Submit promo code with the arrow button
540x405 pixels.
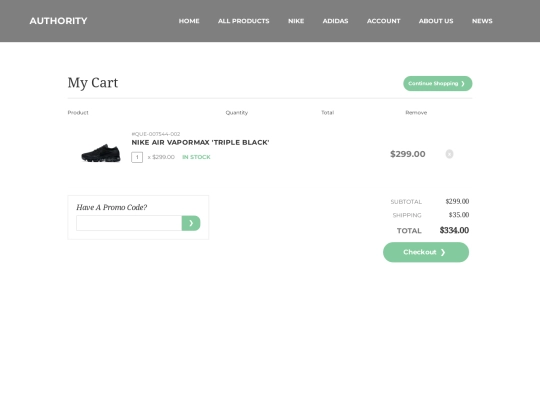click(x=191, y=223)
